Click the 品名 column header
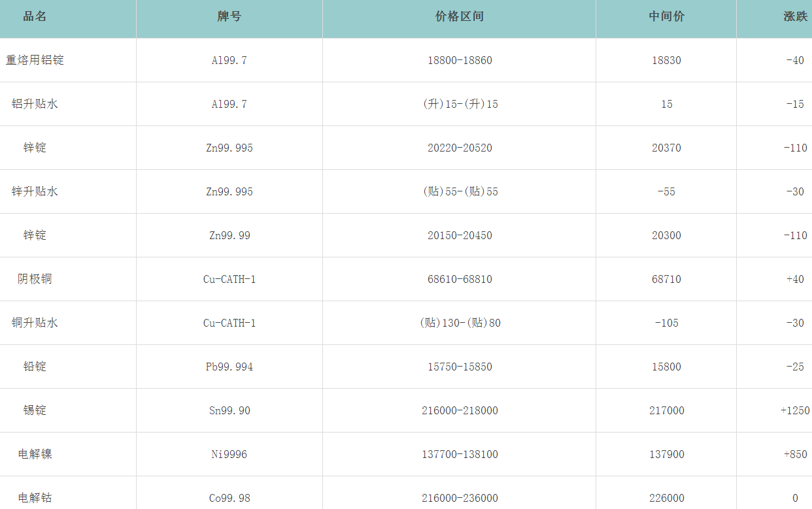 (x=35, y=17)
